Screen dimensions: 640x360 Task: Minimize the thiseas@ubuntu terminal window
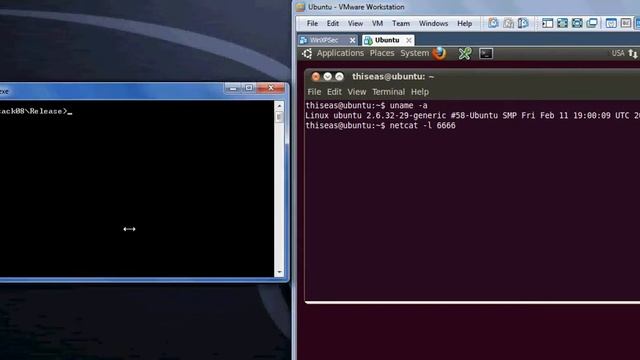point(327,76)
